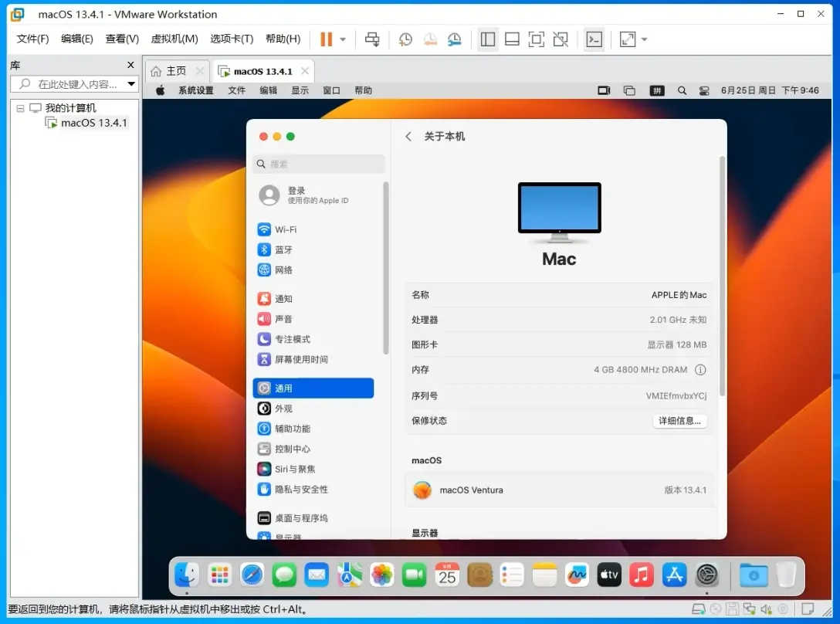Viewport: 840px width, 624px height.
Task: Open 辅助功能 settings
Action: pyautogui.click(x=313, y=429)
